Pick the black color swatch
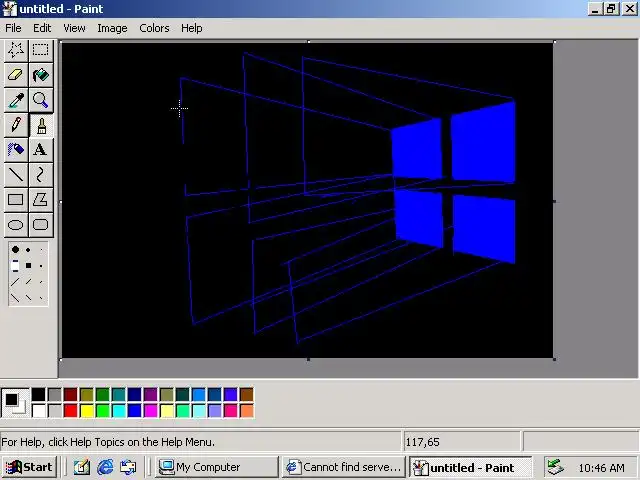640x480 pixels. (38, 395)
